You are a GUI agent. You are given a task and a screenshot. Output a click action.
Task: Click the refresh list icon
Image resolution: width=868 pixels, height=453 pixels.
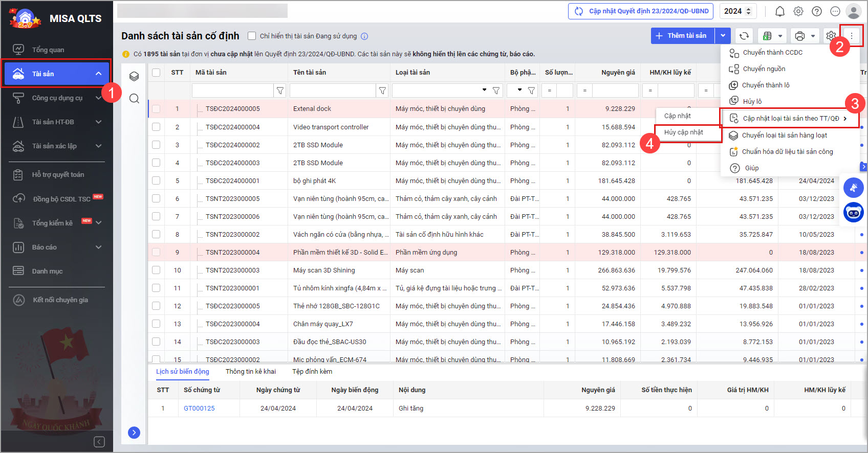[744, 36]
